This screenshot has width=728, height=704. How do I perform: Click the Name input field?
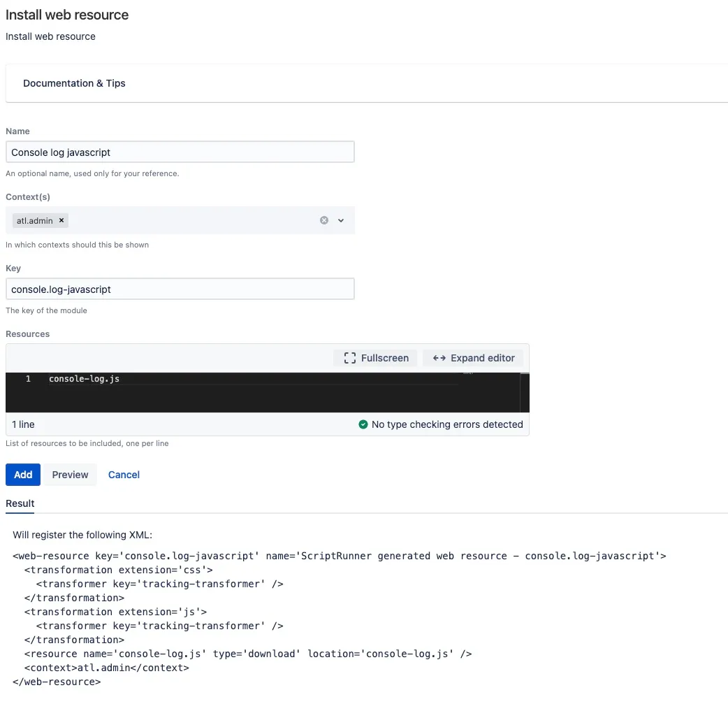pyautogui.click(x=180, y=152)
